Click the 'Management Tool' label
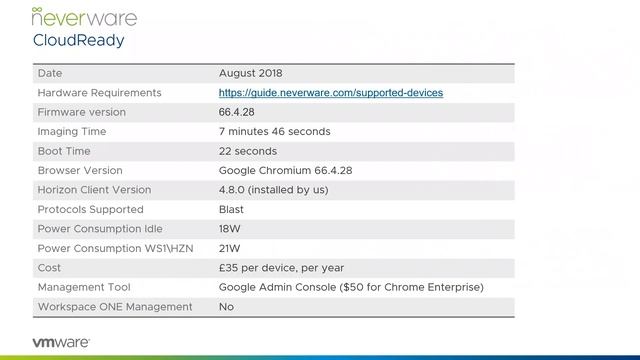The width and height of the screenshot is (640, 360). coord(84,287)
